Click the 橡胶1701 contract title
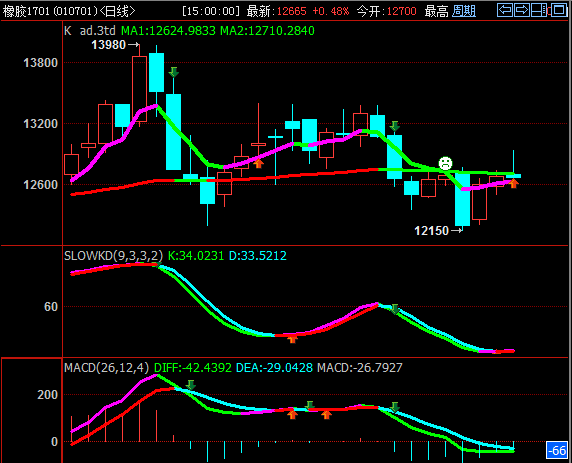Screen dimensions: 572x463 coord(26,11)
